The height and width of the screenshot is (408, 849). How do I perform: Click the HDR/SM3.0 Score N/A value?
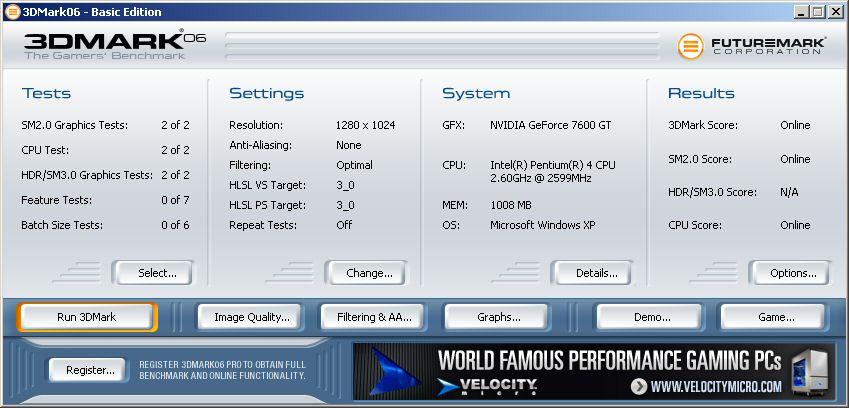coord(789,192)
